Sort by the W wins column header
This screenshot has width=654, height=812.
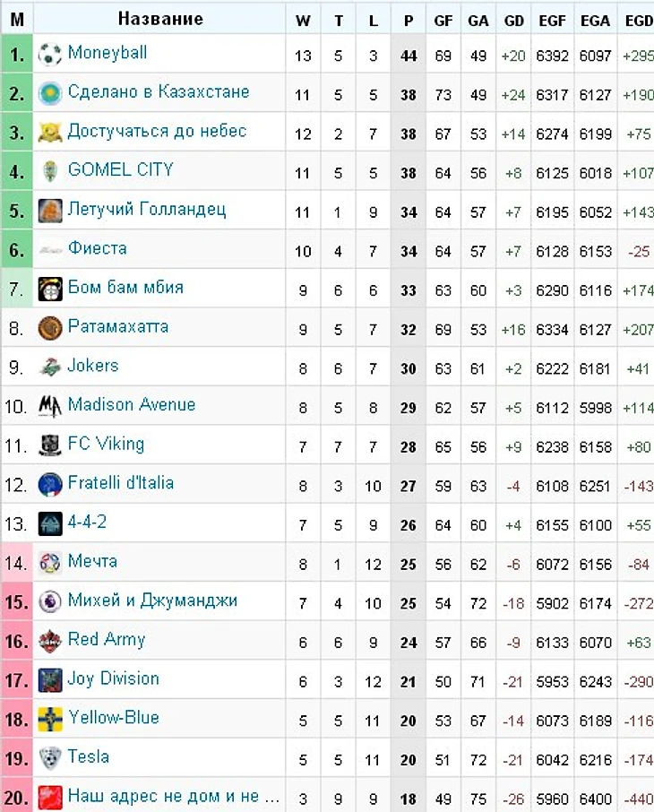click(303, 21)
